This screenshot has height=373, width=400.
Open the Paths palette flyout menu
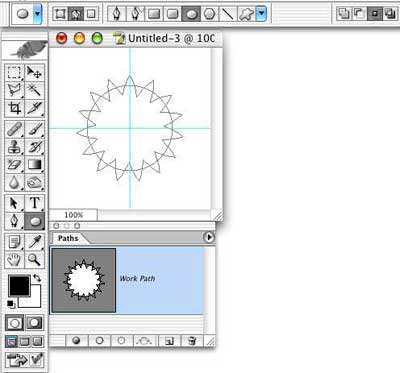pos(209,237)
